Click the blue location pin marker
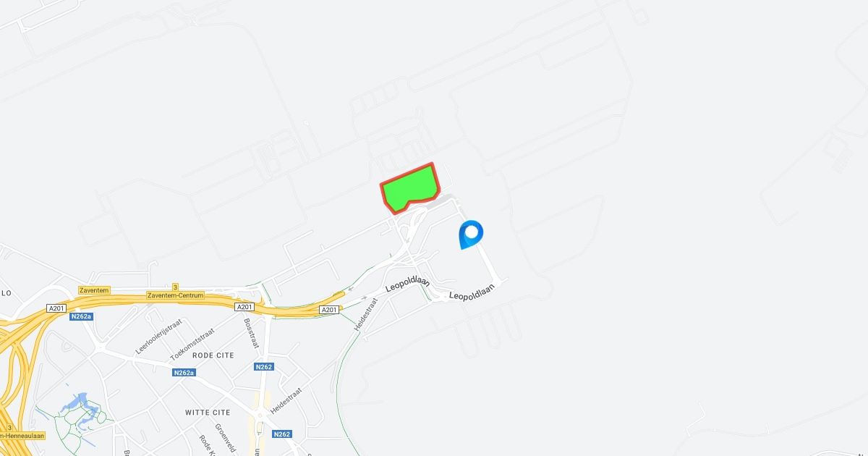868x456 pixels. (471, 235)
